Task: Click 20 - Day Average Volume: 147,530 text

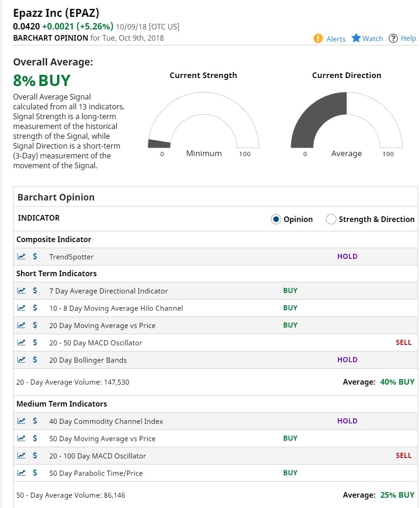Action: point(72,382)
